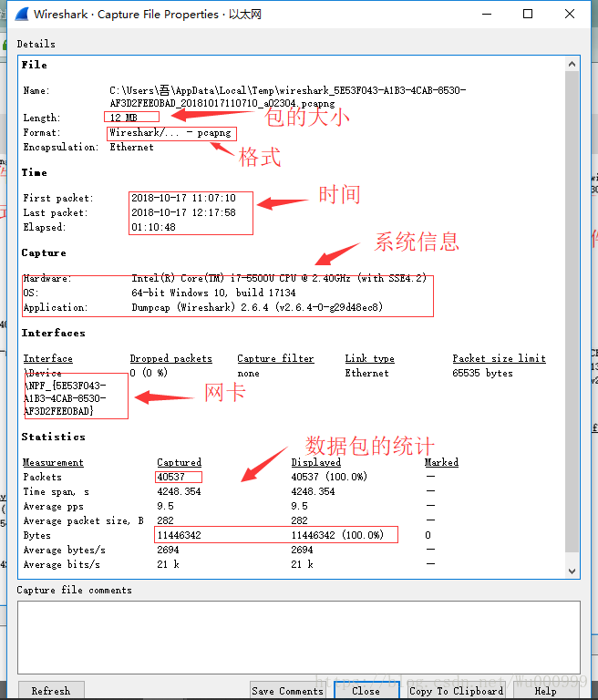
Task: Click inside the Capture file comments box
Action: pyautogui.click(x=299, y=637)
